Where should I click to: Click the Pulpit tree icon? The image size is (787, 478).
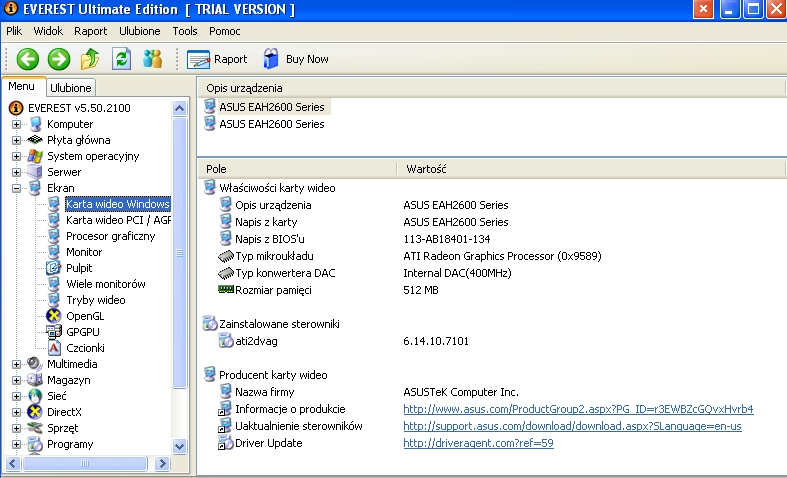click(54, 268)
